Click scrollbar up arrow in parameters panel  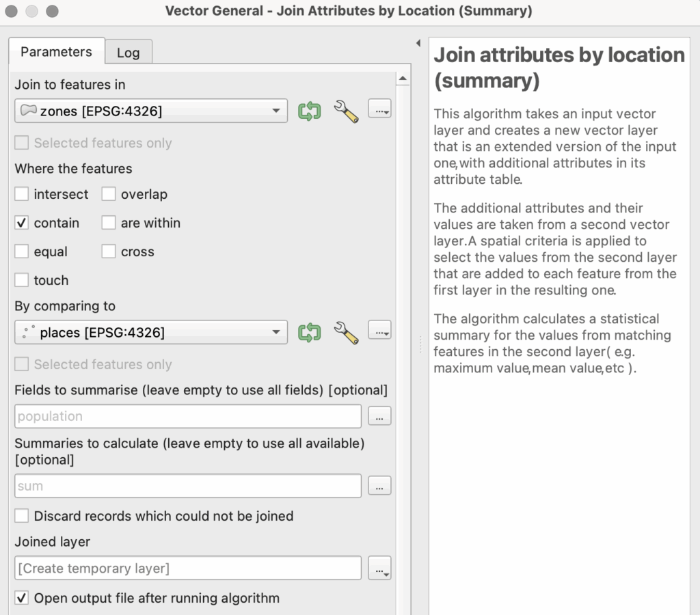pyautogui.click(x=403, y=79)
